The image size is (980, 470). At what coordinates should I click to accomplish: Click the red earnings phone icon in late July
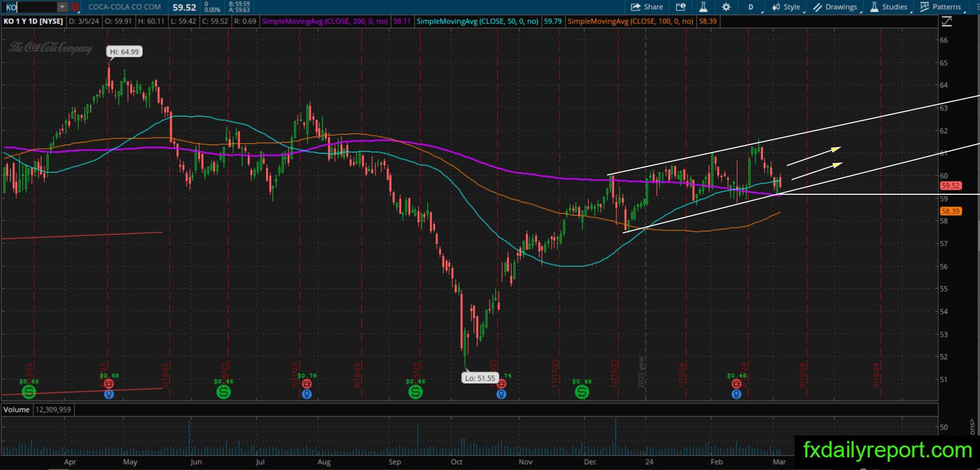(x=307, y=384)
